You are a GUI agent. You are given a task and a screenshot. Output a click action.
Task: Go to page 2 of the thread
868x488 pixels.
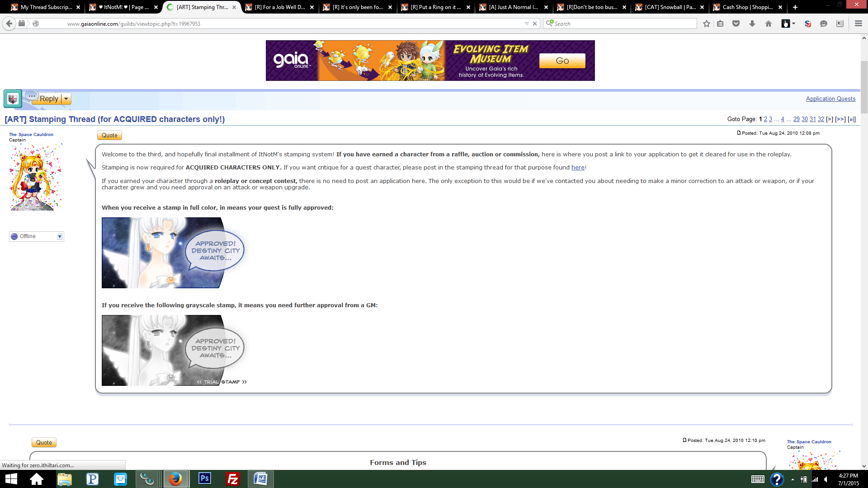(x=765, y=119)
